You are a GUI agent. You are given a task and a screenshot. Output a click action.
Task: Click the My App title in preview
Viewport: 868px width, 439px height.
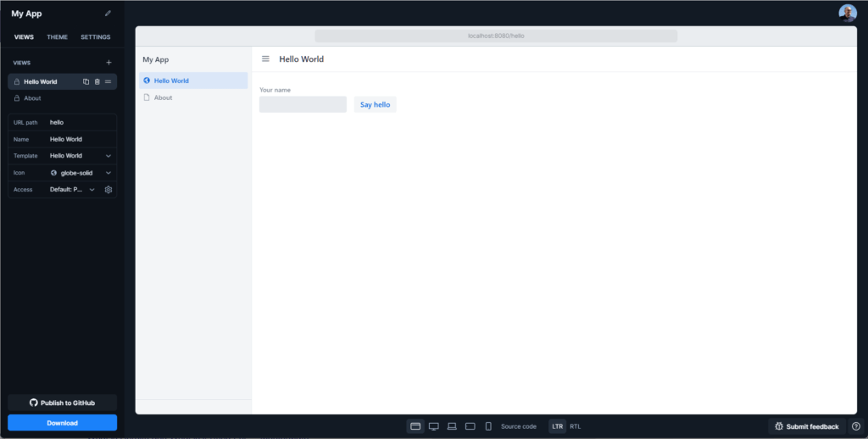[x=156, y=59]
